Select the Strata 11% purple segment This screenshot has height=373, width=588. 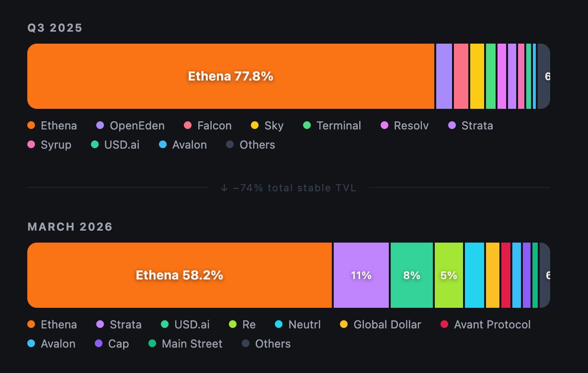(361, 275)
